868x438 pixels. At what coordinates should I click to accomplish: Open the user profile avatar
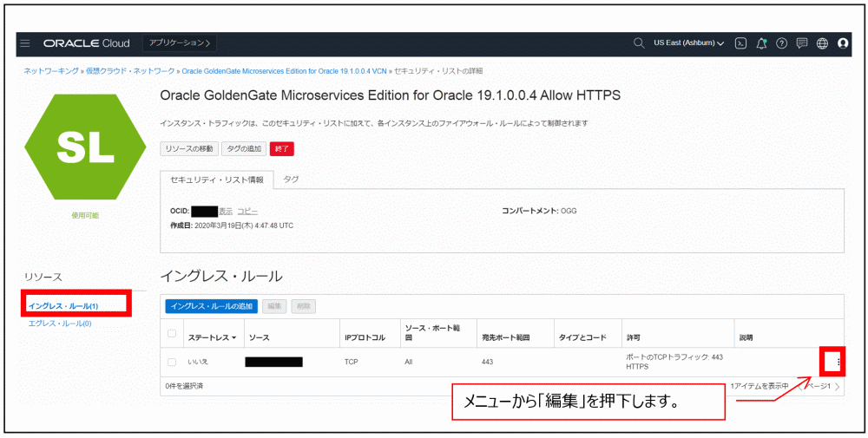tap(843, 43)
